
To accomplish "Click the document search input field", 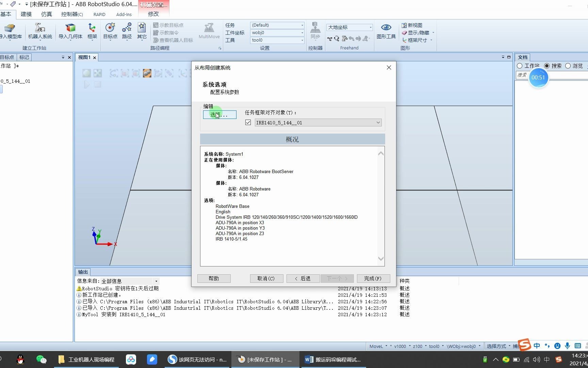I will pyautogui.click(x=551, y=75).
